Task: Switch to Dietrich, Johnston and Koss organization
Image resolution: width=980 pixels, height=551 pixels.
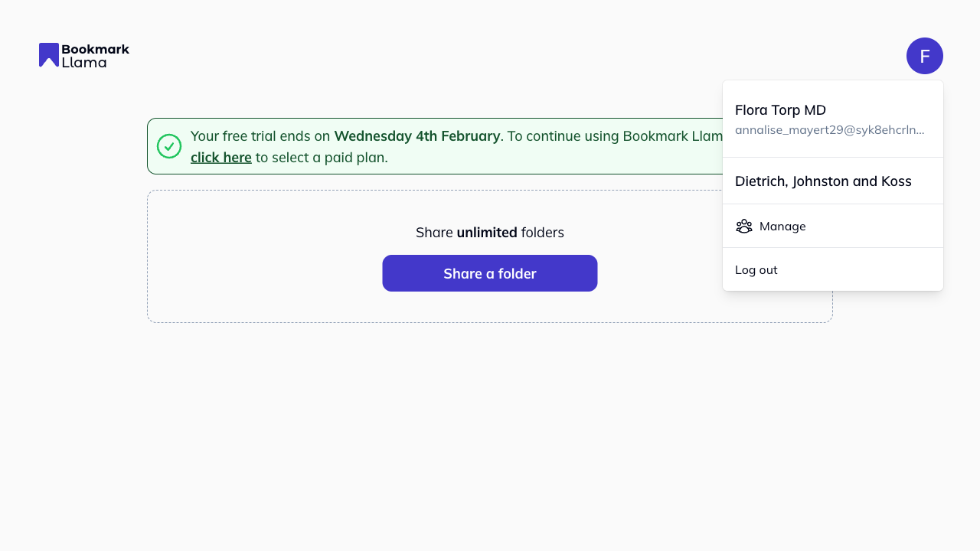Action: (x=823, y=181)
